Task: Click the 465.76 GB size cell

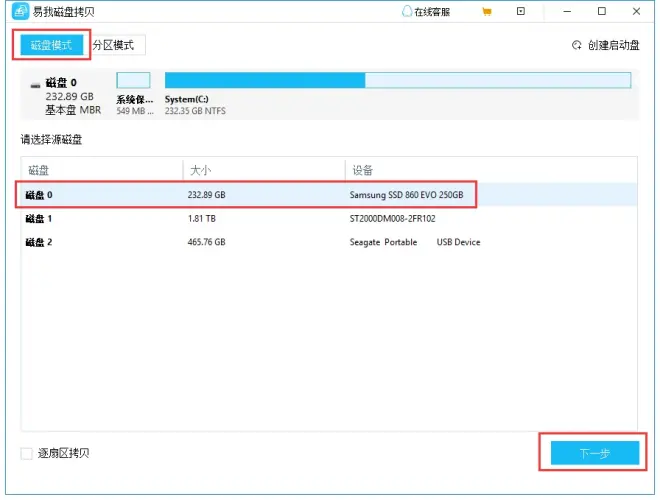Action: tap(206, 242)
